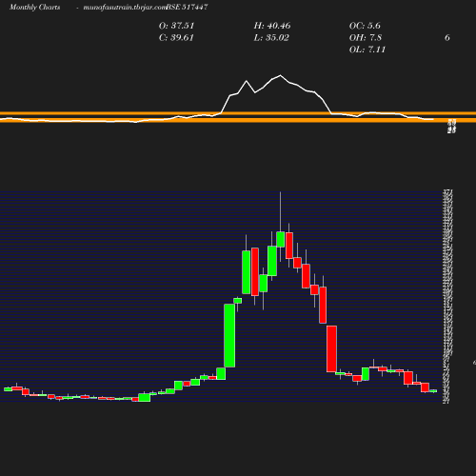Click the munafasutra website watermark text in header
The height and width of the screenshot is (476, 476).
coord(125,8)
